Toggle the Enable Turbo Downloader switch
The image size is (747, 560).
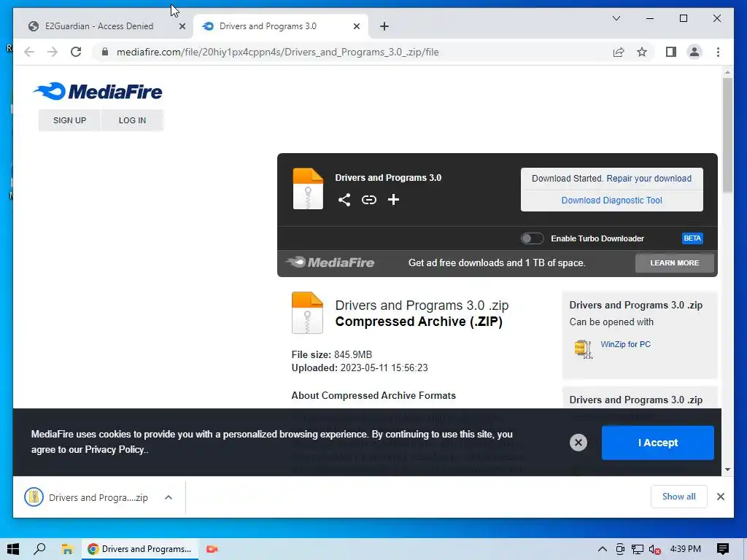(532, 238)
